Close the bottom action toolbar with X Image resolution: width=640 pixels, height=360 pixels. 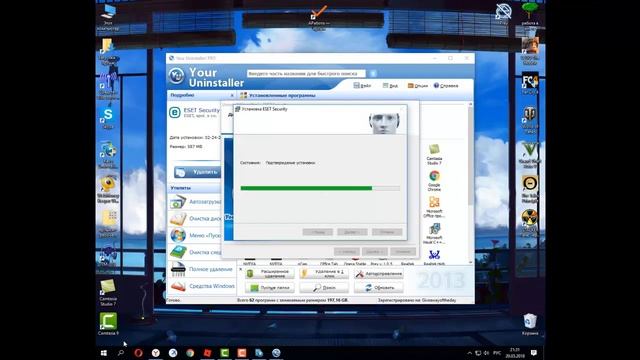[240, 270]
